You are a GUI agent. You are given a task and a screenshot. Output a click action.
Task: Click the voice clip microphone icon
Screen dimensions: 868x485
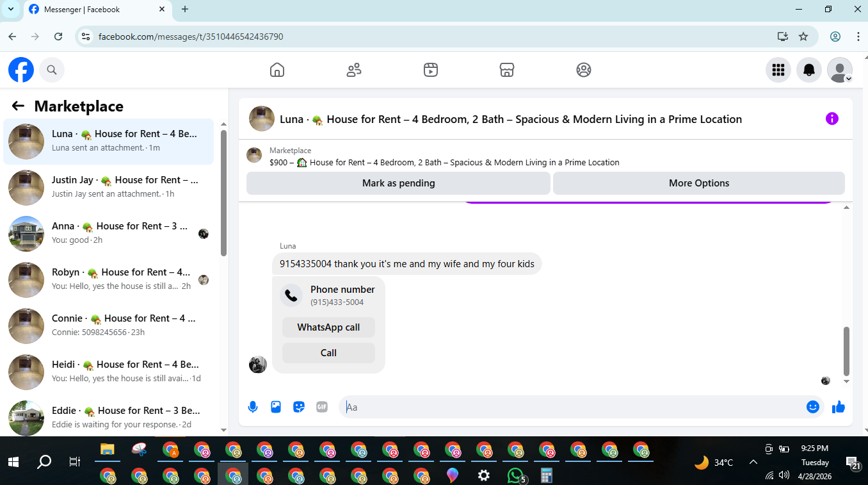[253, 407]
